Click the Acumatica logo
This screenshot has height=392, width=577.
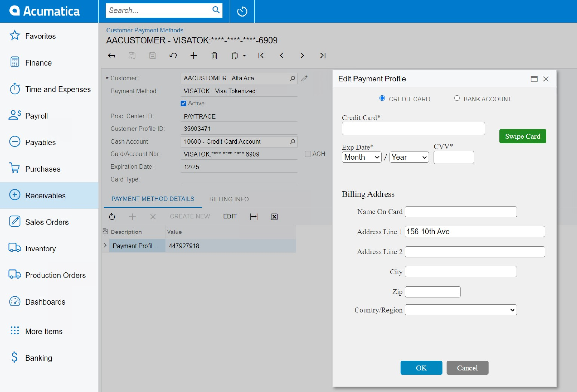click(44, 11)
